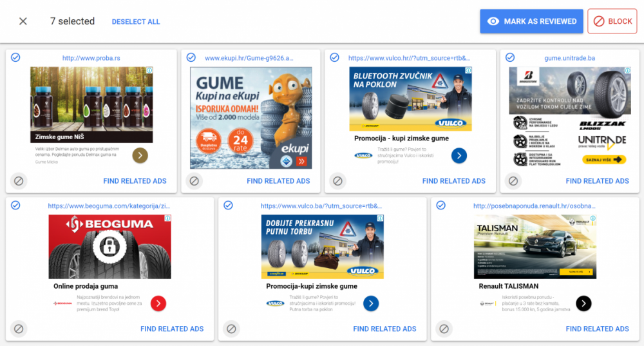Uncheck the beoguma.com ad card
This screenshot has width=644, height=346.
click(15, 205)
